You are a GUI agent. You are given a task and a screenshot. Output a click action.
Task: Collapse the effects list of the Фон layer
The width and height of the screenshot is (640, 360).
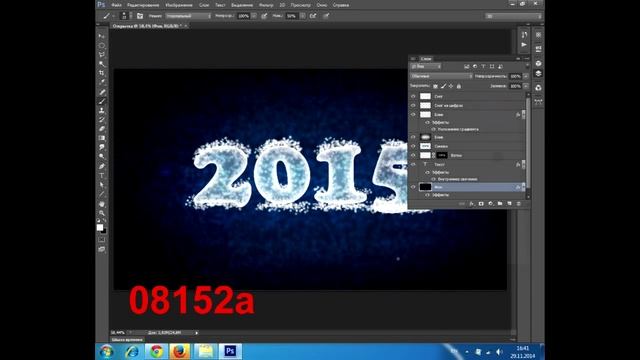coord(524,187)
